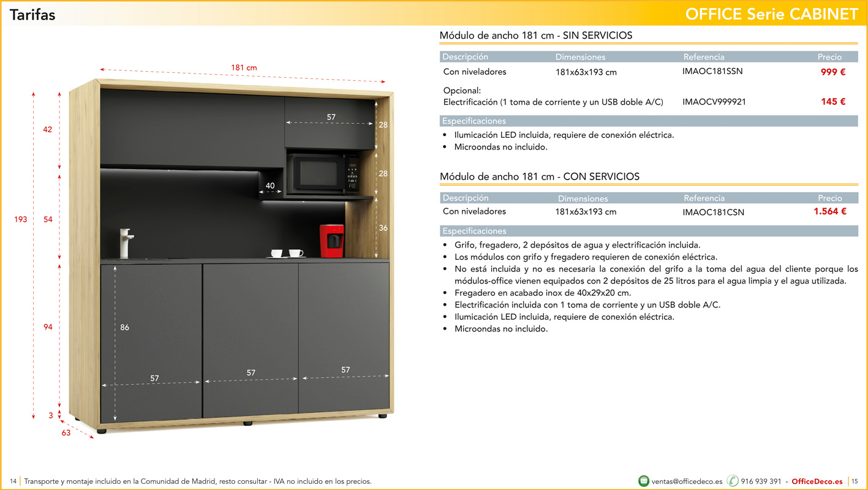Click the green phone icon

click(x=733, y=481)
